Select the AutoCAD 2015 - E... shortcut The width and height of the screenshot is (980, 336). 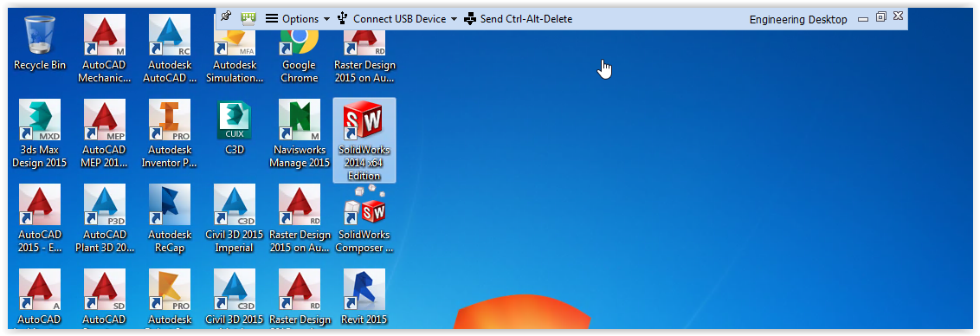coord(40,219)
